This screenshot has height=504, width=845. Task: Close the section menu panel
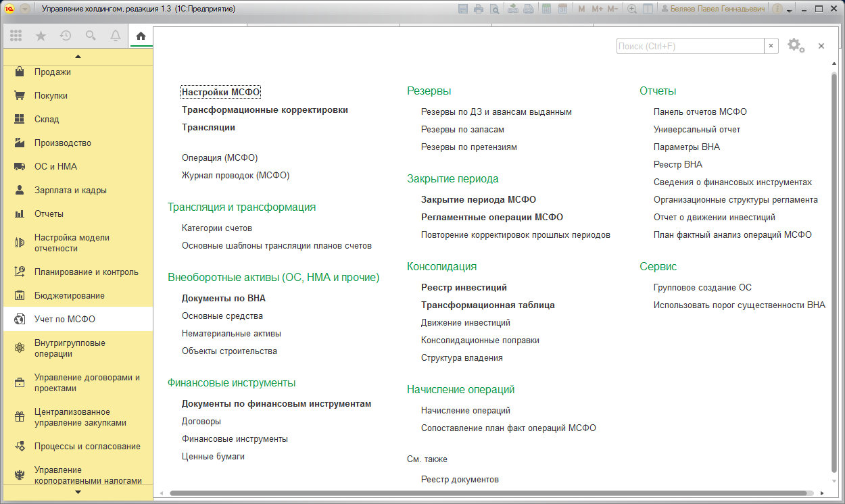[821, 46]
